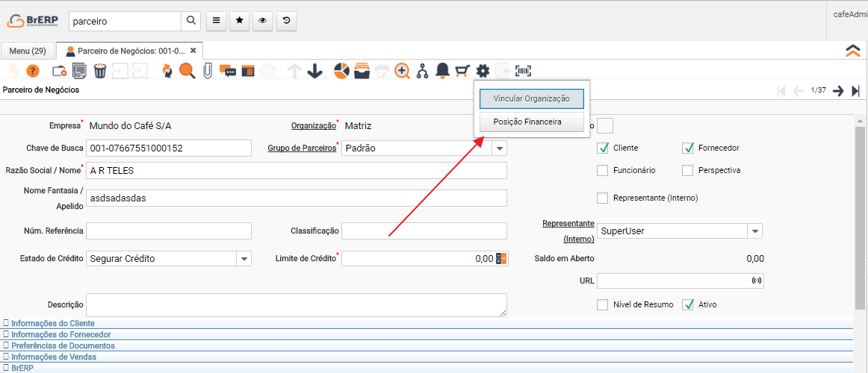The image size is (868, 373).
Task: Toggle the Ativo checkbox
Action: tap(688, 304)
